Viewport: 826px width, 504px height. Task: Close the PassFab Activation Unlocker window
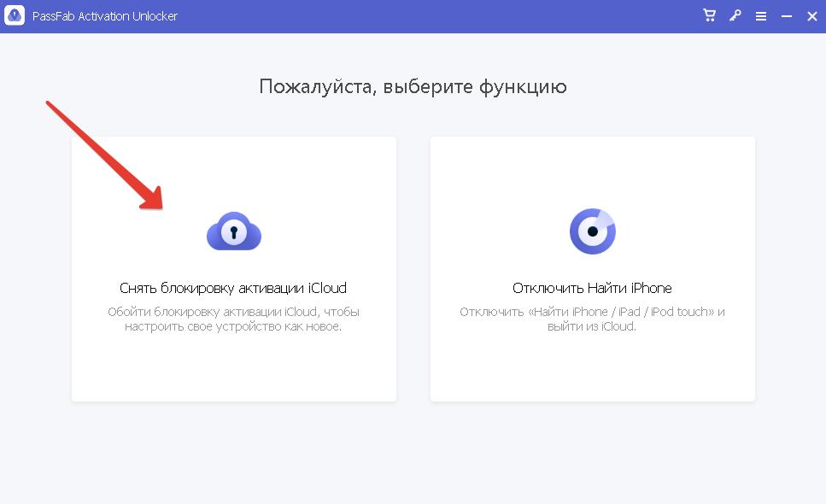point(811,16)
